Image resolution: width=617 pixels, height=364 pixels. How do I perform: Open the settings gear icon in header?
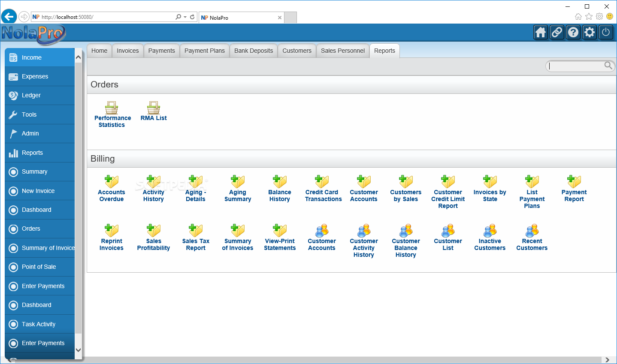click(590, 32)
